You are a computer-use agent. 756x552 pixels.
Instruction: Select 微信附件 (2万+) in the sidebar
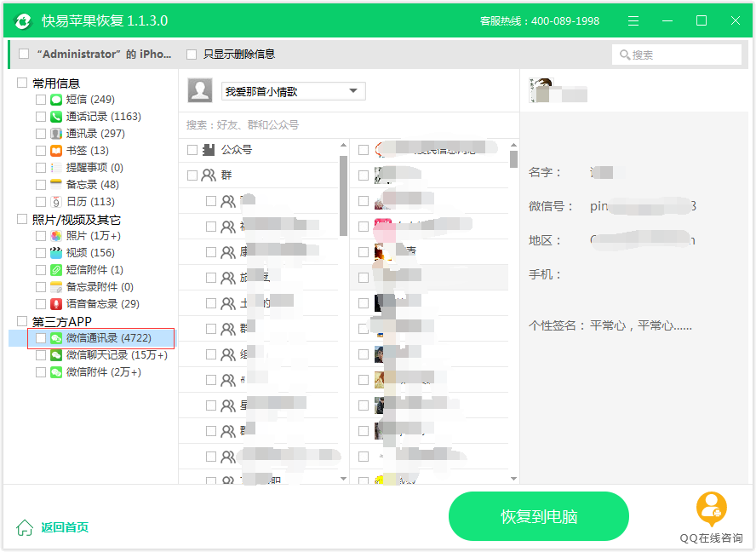pyautogui.click(x=104, y=372)
